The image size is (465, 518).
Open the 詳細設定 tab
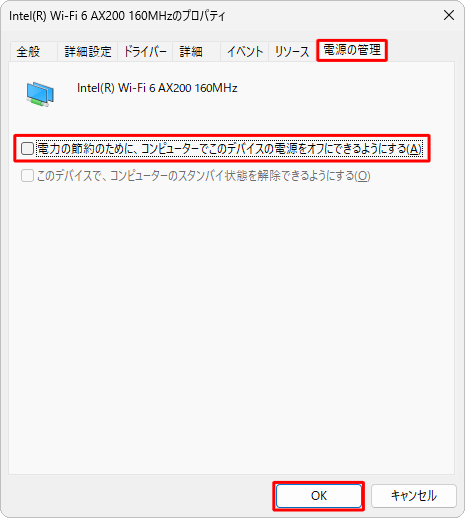[x=87, y=52]
